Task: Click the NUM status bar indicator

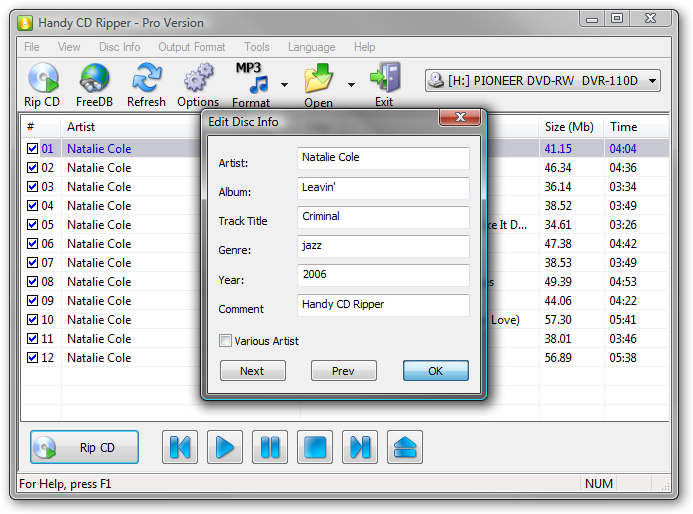Action: 598,484
